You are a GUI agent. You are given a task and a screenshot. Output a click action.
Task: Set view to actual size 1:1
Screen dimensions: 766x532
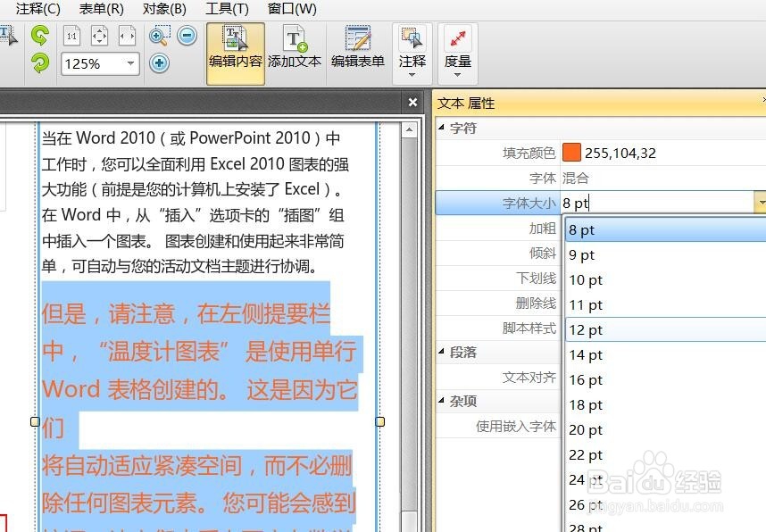click(x=71, y=36)
